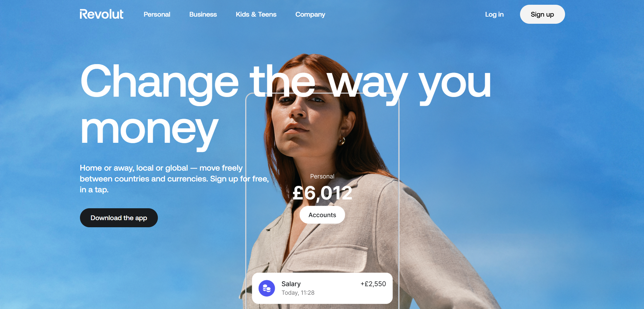Click the purple coins Salary icon
Image resolution: width=644 pixels, height=309 pixels.
[267, 288]
